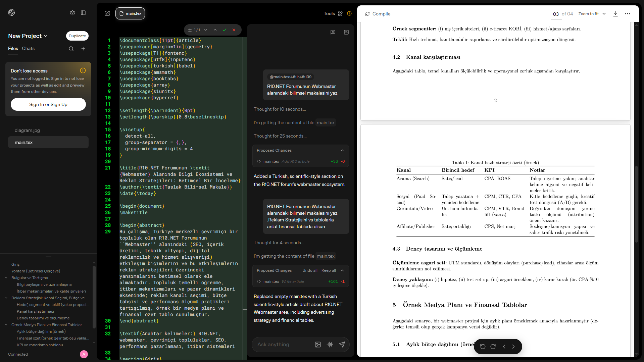This screenshot has height=362, width=644.
Task: Open New Project dropdown
Action: click(28, 36)
